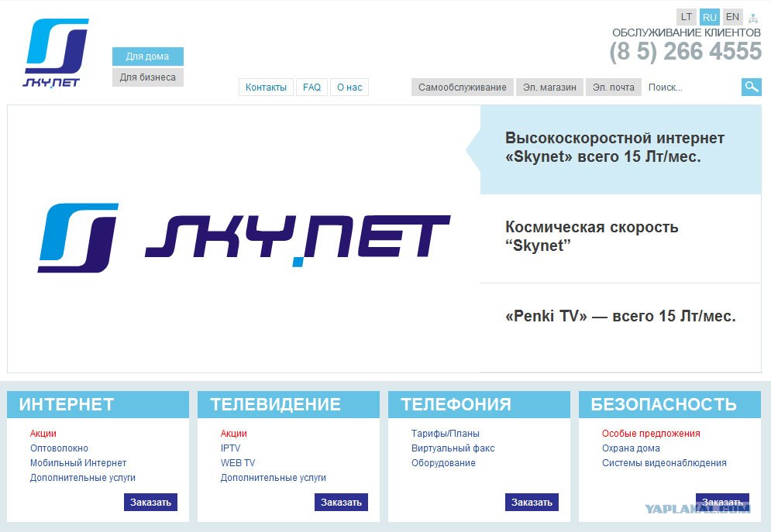Open "Эл. магазин" link
Image resolution: width=771 pixels, height=532 pixels.
tap(549, 88)
